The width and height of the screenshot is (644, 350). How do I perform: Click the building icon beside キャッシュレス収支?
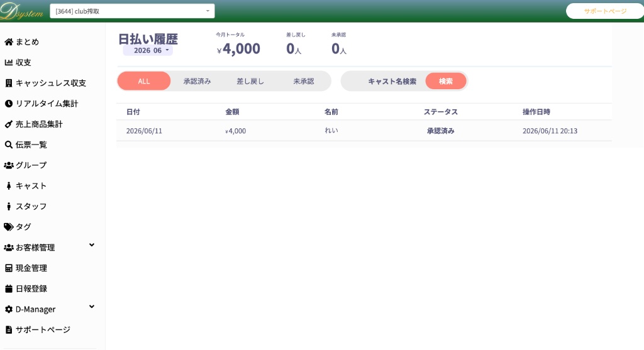[x=9, y=83]
